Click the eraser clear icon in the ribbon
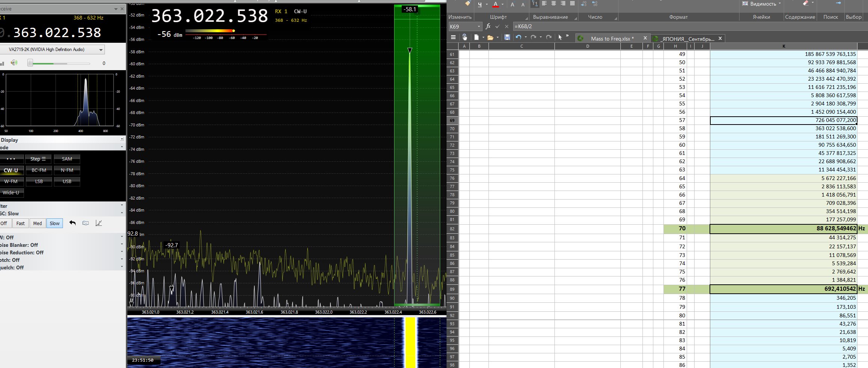 click(806, 3)
